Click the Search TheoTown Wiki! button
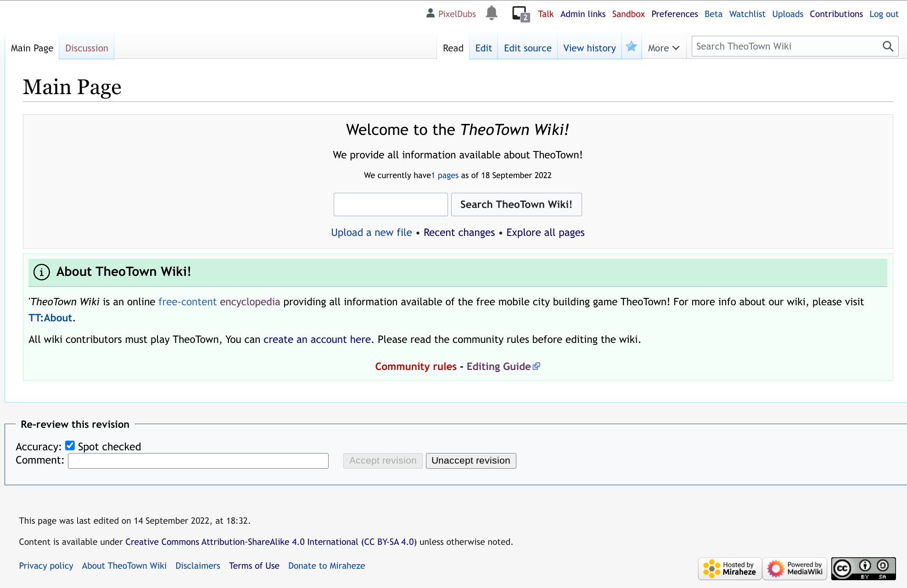Viewport: 907px width, 588px height. pyautogui.click(x=516, y=204)
